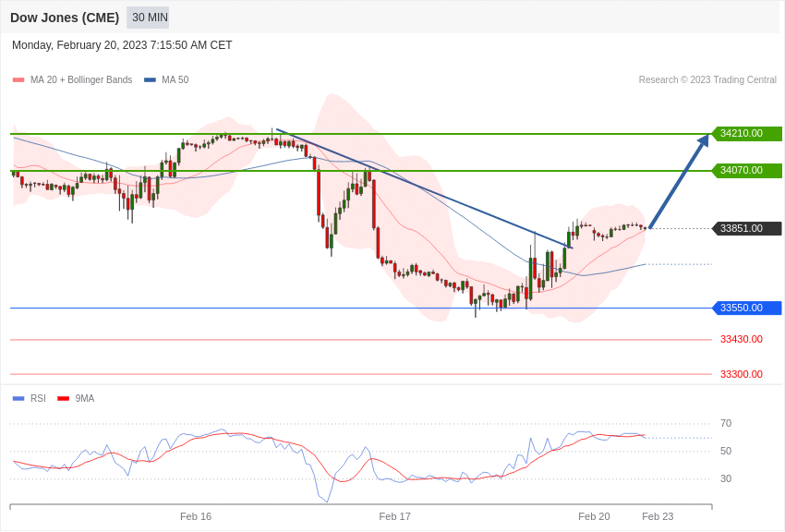
Task: Click the RSI 70 level label
Action: coord(725,423)
